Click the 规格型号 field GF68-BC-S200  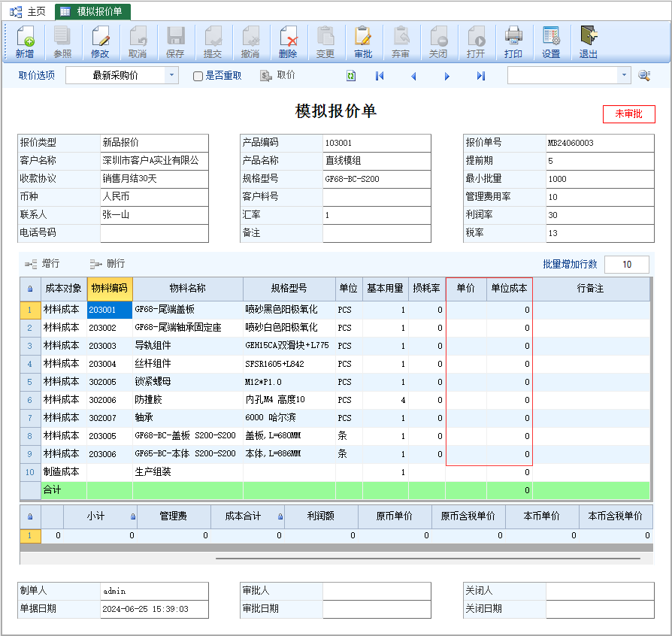(x=377, y=179)
